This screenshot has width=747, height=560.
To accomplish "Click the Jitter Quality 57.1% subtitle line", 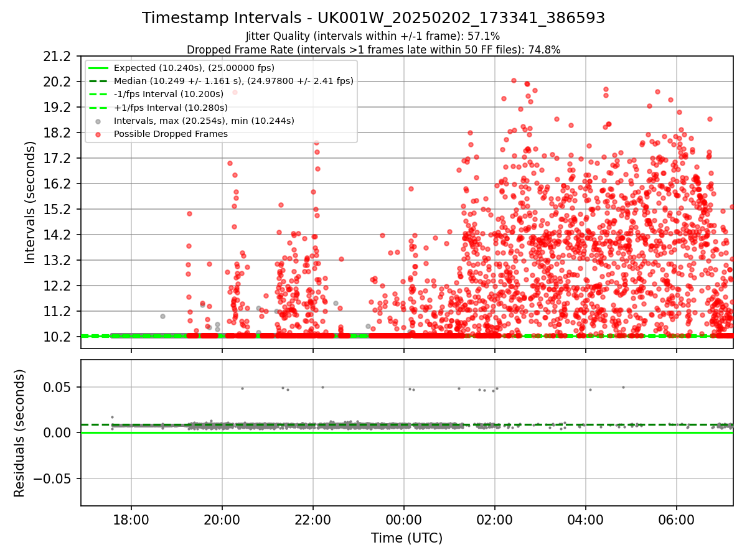I will (373, 36).
